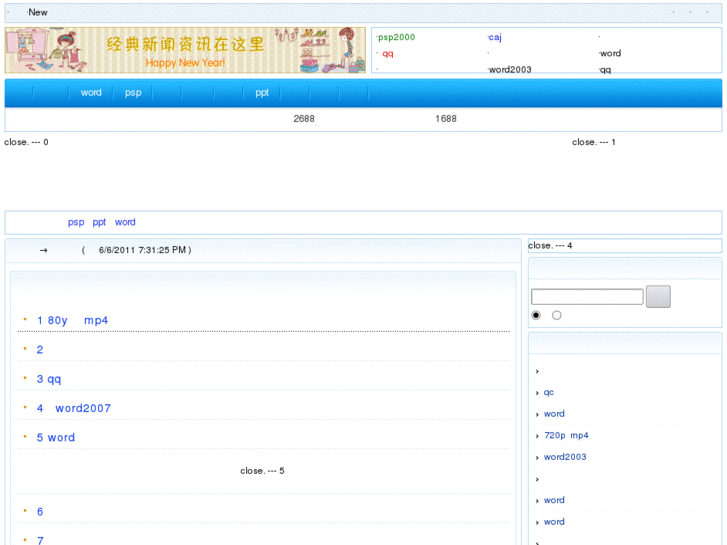Click the arrow icon beside qc in sidebar
Viewport: 727px width, 545px height.
click(x=537, y=393)
